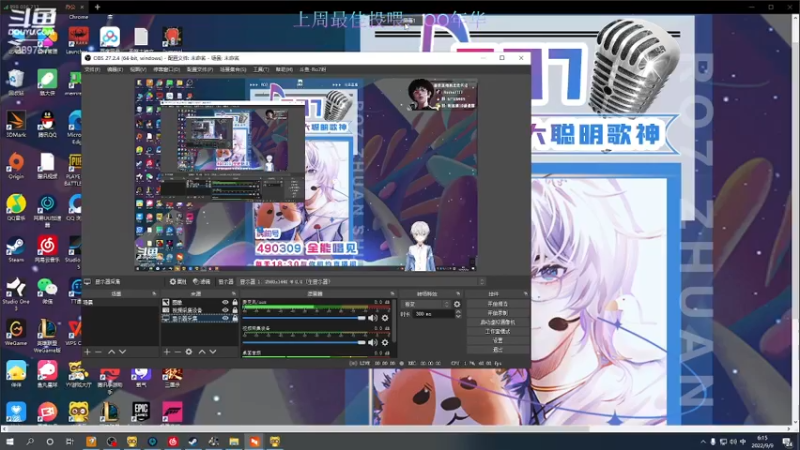This screenshot has width=800, height=450.
Task: Open source properties gear below the Sources list
Action: tap(189, 352)
